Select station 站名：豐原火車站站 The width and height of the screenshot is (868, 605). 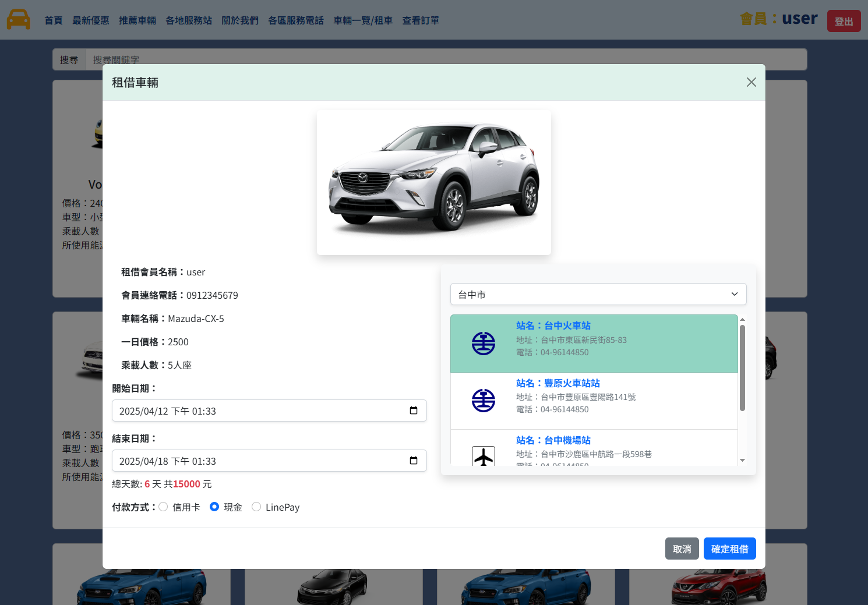(594, 401)
